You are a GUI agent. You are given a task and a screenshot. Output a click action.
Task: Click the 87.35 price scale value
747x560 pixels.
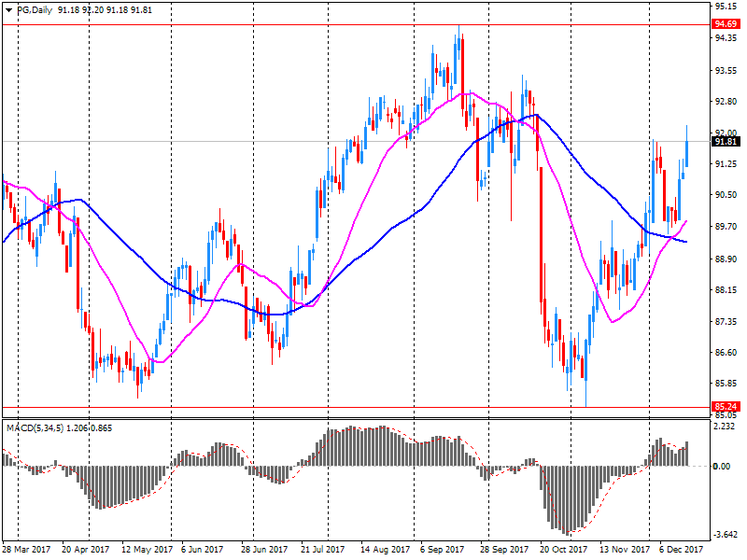click(x=726, y=322)
